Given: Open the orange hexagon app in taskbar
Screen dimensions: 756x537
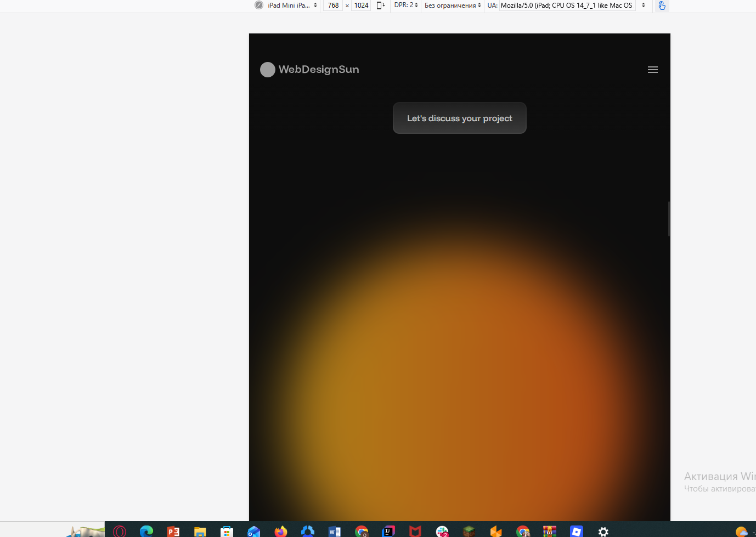Looking at the screenshot, I should click(496, 531).
